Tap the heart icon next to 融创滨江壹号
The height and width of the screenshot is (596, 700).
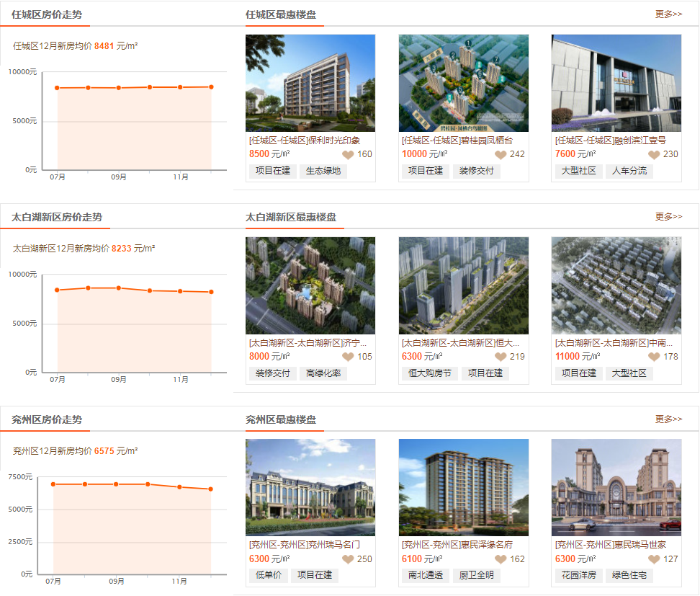[x=653, y=155]
